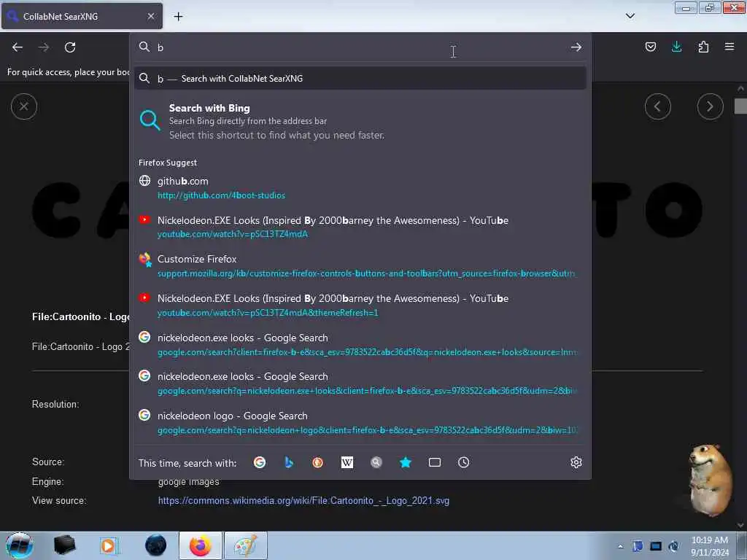Close the image detail with X circle
Screen dimensions: 747x560
click(x=24, y=106)
